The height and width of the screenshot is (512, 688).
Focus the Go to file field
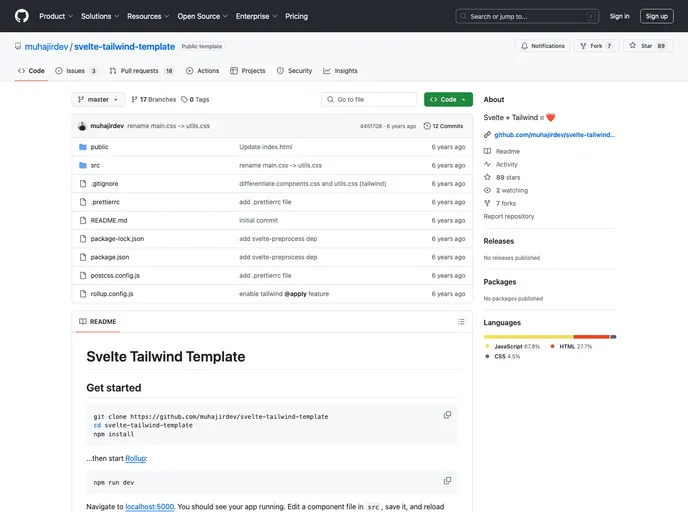pos(369,100)
